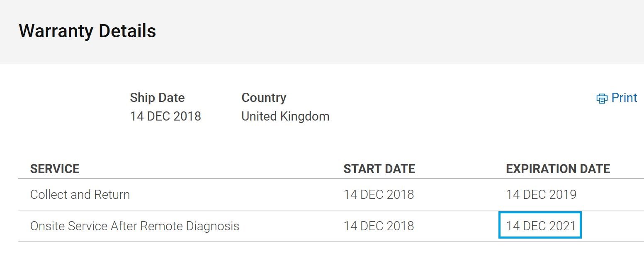
Task: Click the Ship Date label
Action: click(157, 98)
